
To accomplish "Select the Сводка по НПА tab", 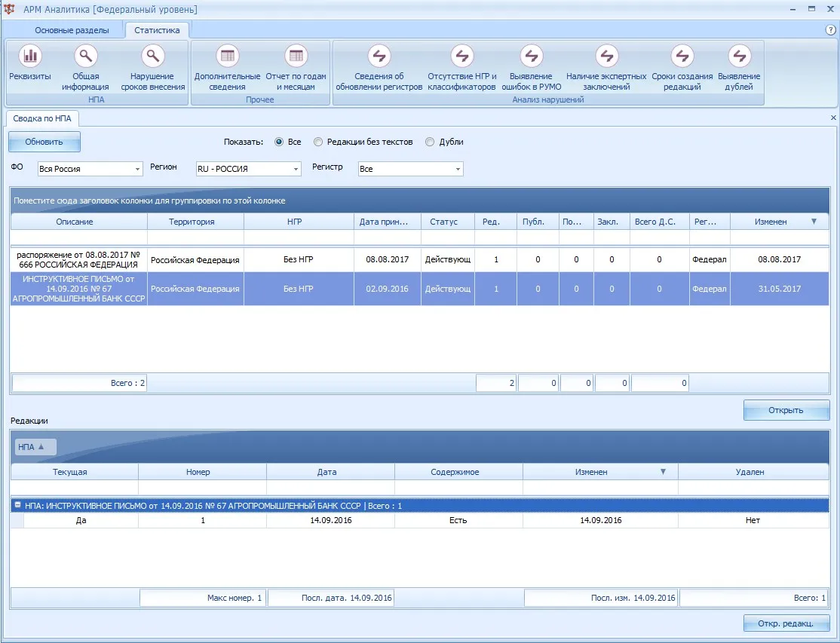I will [41, 118].
